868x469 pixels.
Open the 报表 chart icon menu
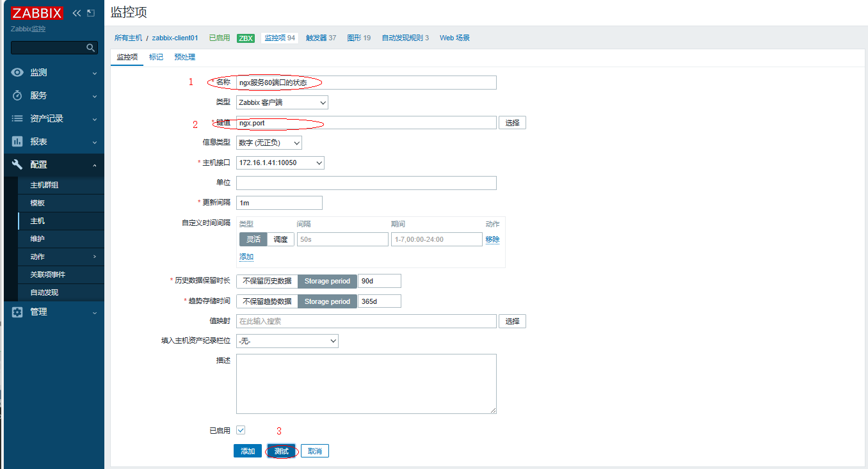(18, 141)
